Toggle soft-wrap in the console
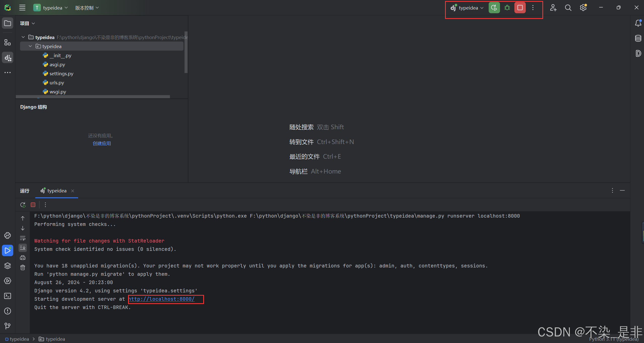 click(23, 238)
